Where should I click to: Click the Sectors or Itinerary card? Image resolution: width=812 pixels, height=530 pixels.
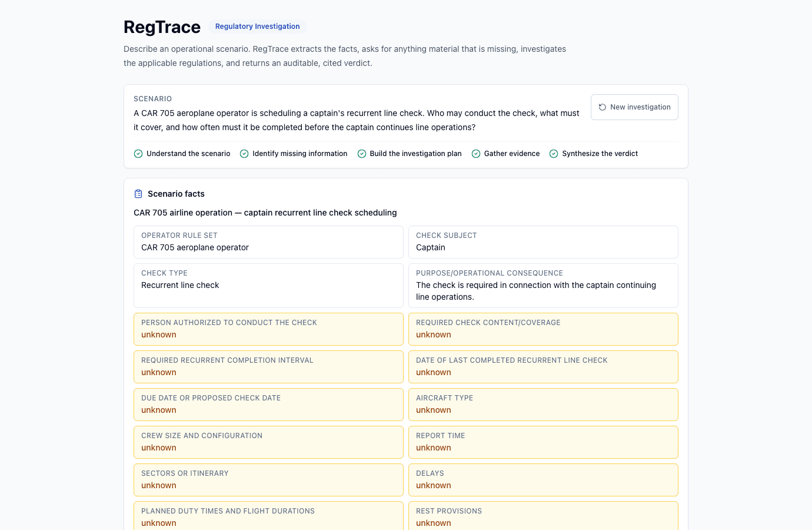click(x=268, y=480)
